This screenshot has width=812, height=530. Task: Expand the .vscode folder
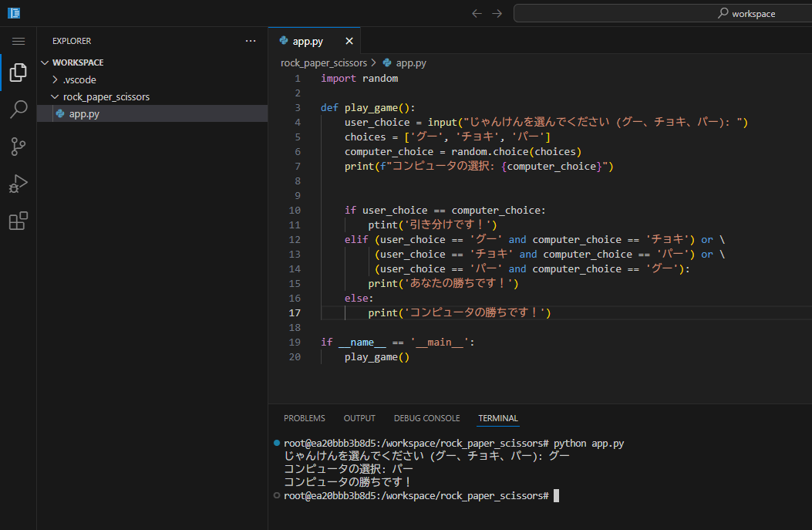(79, 79)
